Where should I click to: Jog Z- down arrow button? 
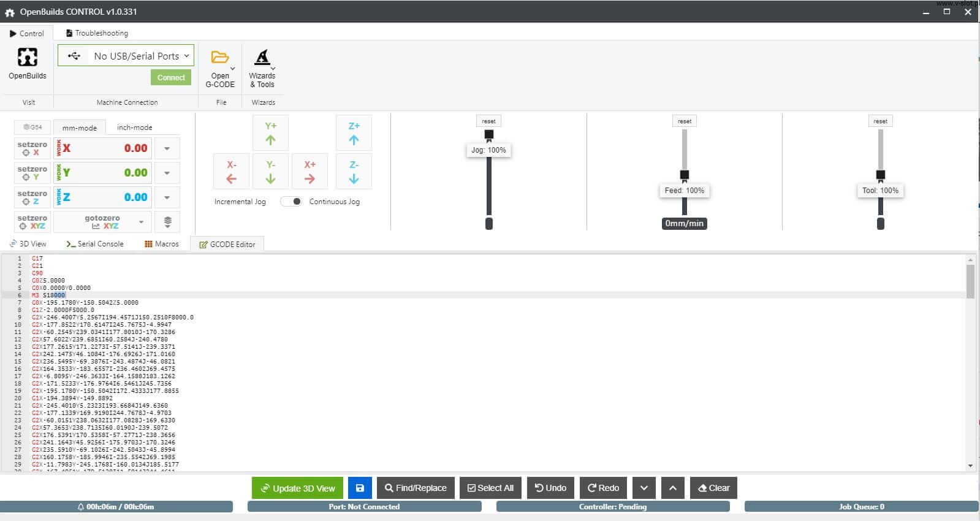354,172
